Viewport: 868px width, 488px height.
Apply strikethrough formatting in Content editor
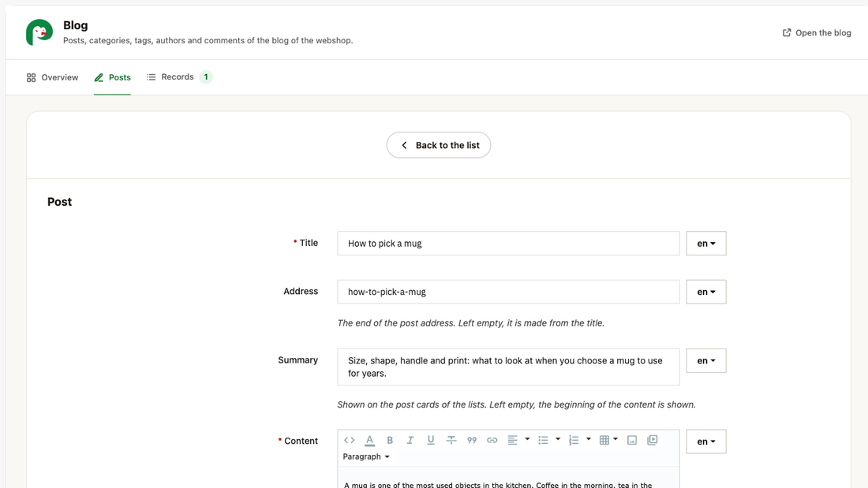tap(451, 440)
